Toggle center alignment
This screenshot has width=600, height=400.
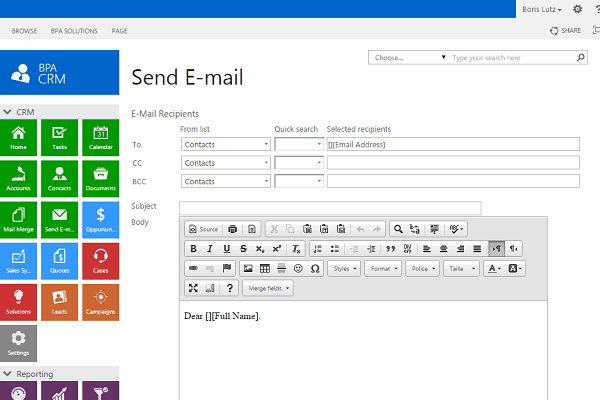(x=443, y=249)
